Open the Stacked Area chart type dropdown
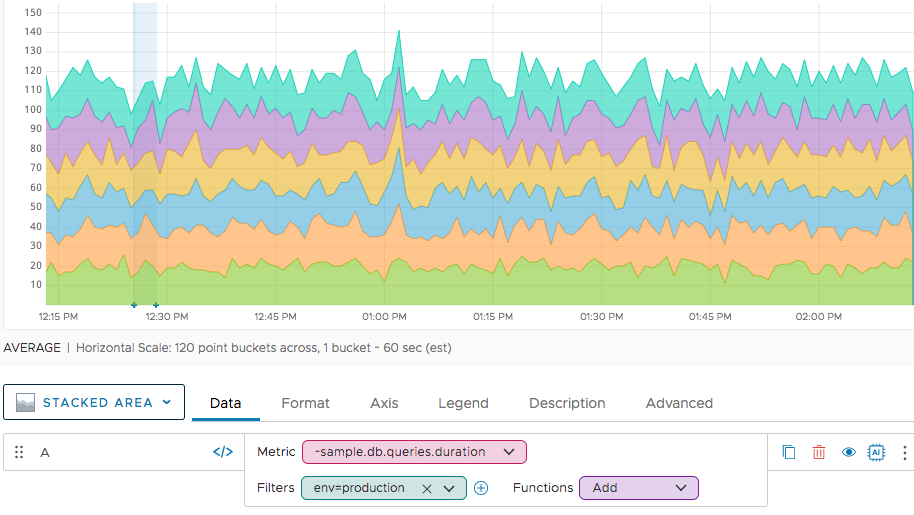 (94, 402)
